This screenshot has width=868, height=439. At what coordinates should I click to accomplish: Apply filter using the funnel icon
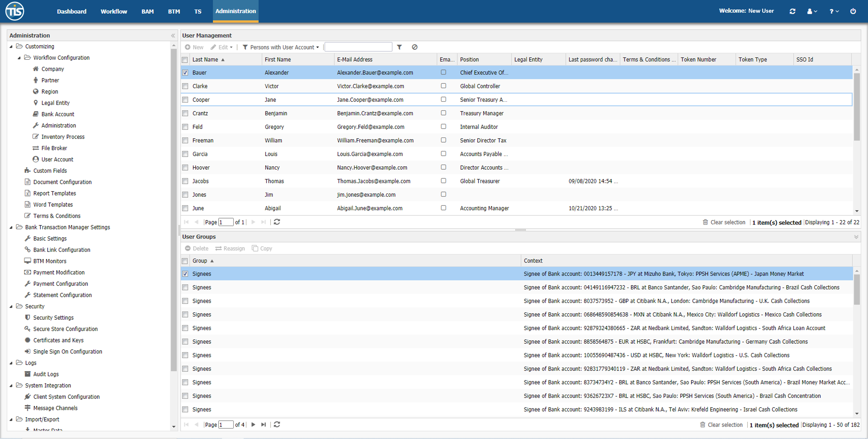[399, 47]
